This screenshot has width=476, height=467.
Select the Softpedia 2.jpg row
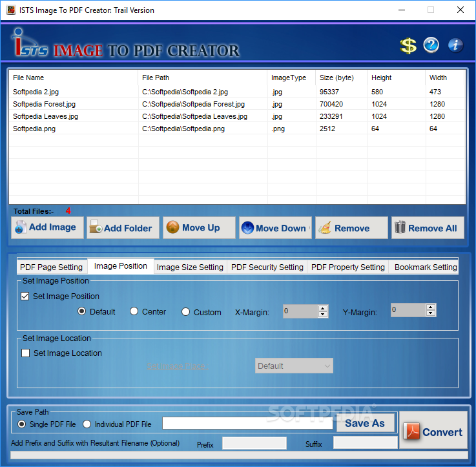237,92
